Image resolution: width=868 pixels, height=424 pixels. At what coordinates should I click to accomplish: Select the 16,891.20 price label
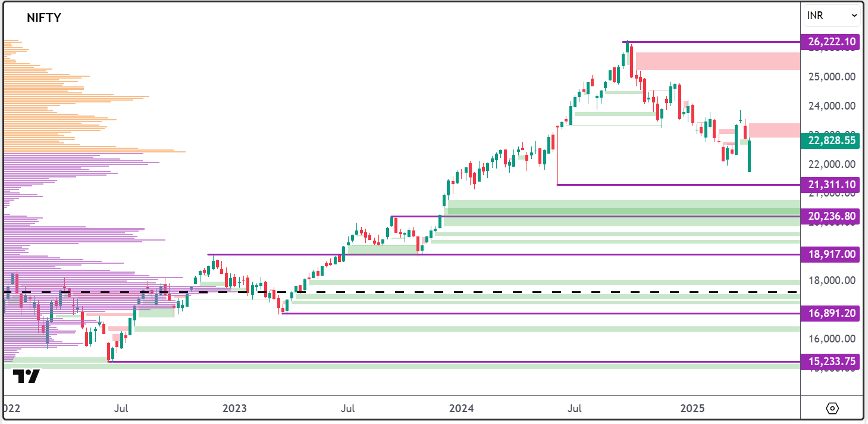832,313
